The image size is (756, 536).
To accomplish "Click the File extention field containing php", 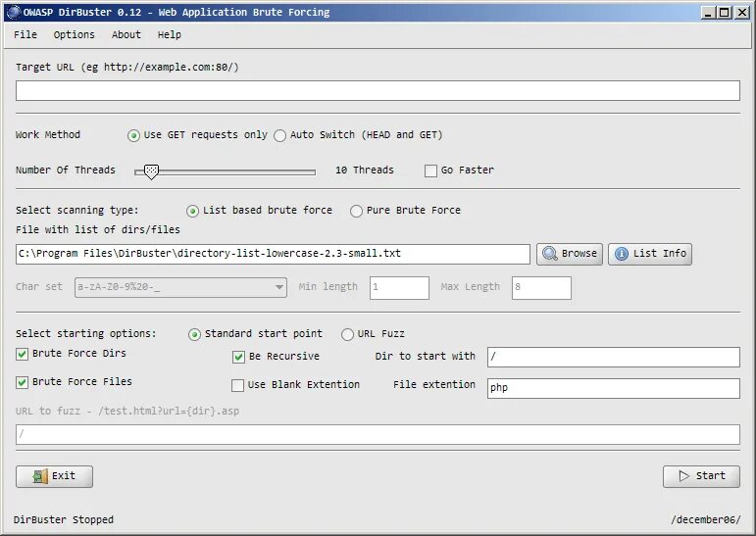I will point(613,388).
